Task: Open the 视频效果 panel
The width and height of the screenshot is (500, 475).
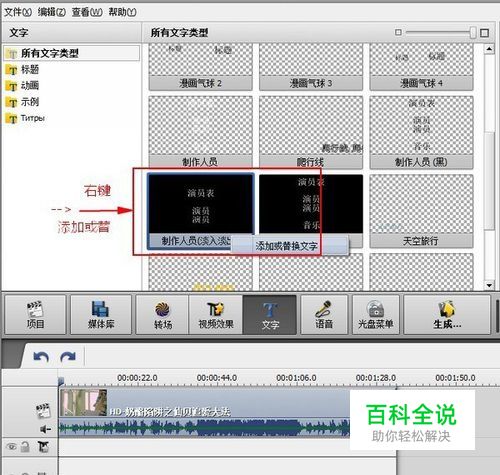Action: [216, 314]
